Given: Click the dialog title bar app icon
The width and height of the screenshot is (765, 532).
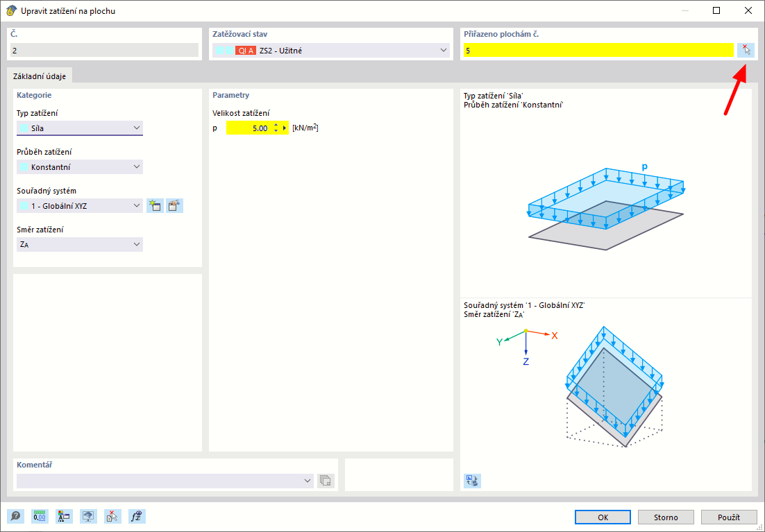Looking at the screenshot, I should click(x=10, y=10).
